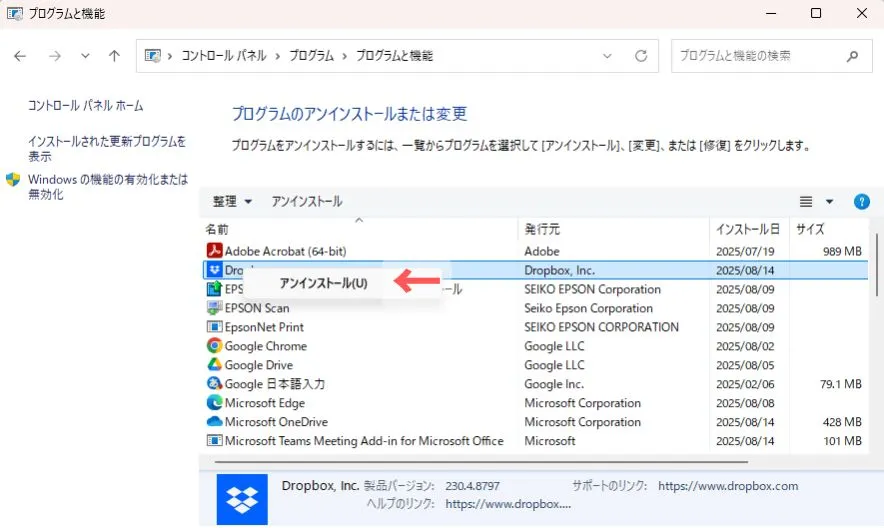Click the アンインストール toolbar button
Viewport: 884px width, 528px height.
click(x=307, y=201)
